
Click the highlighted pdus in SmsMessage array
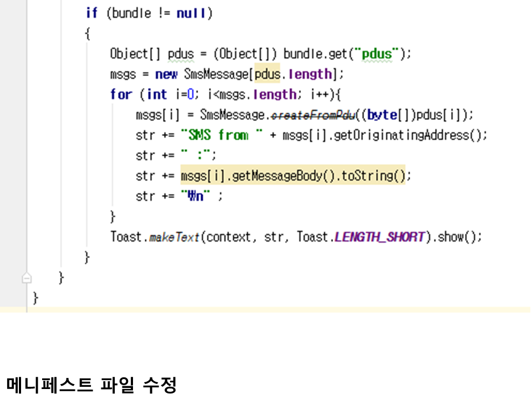click(267, 74)
